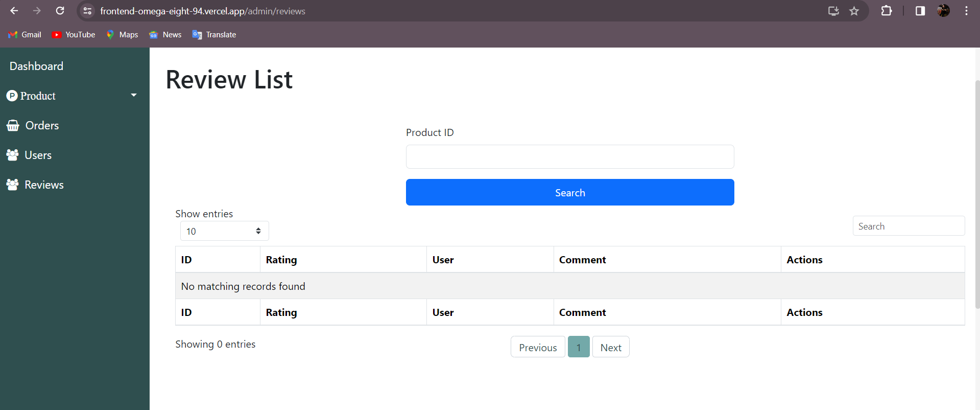Click the top Actions column header
This screenshot has width=980, height=410.
873,260
